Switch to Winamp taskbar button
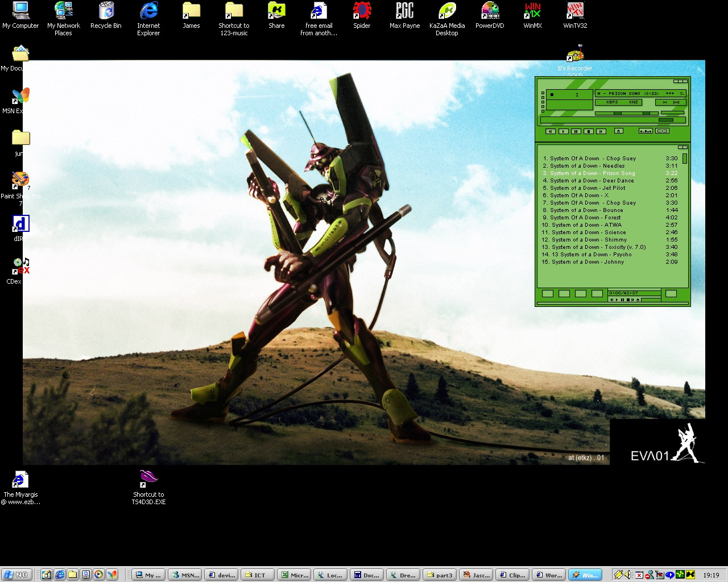 (x=585, y=575)
